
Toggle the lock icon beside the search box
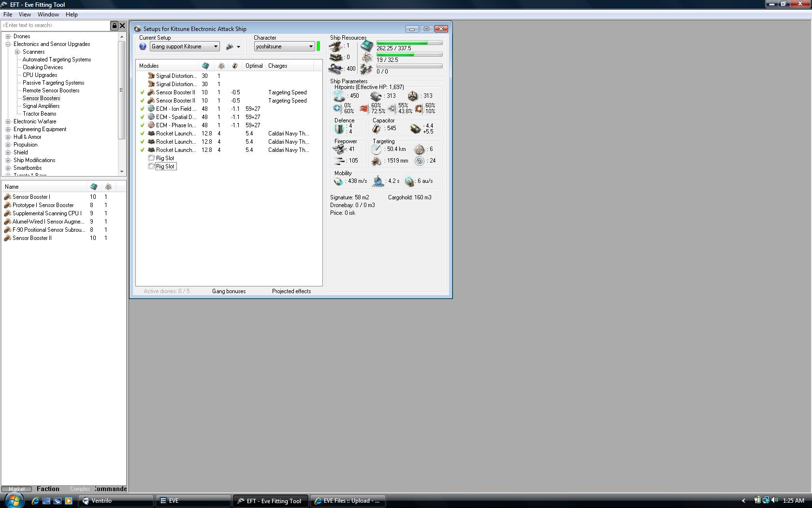tap(115, 26)
